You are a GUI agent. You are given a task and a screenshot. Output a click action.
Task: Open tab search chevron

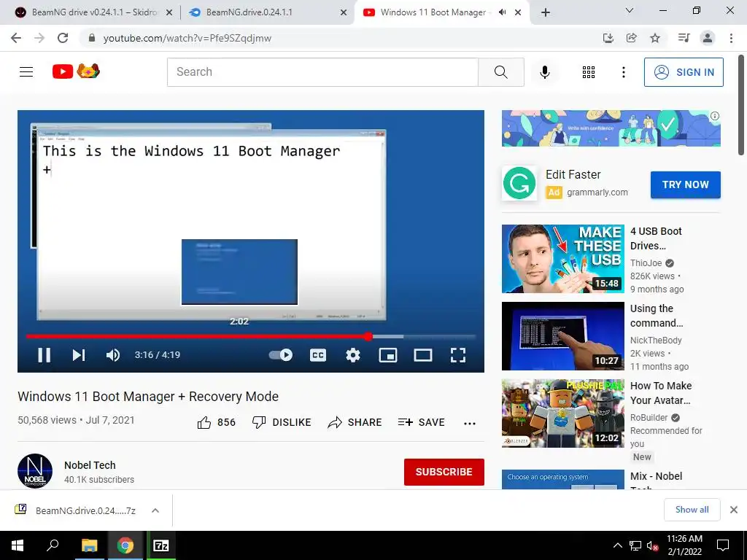(630, 10)
